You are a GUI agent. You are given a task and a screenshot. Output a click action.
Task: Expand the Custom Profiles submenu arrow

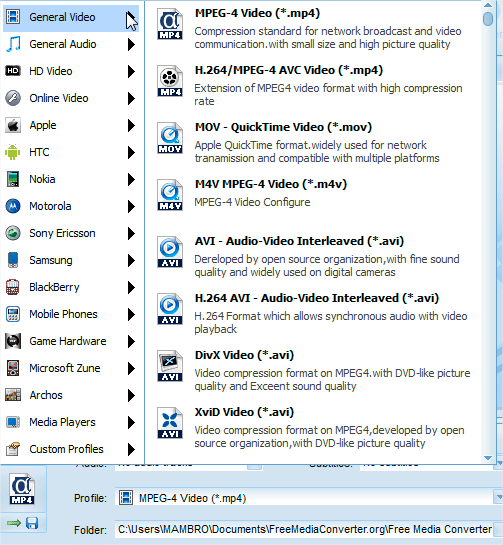tap(131, 449)
